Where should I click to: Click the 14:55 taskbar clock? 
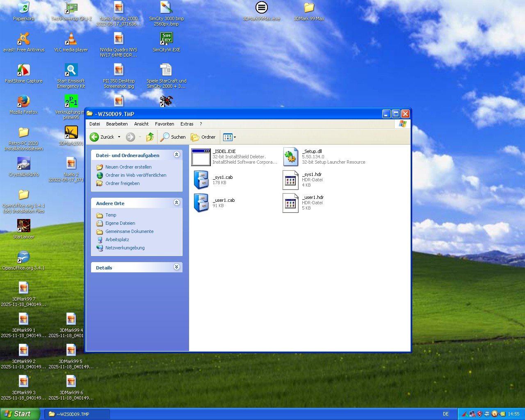(514, 414)
